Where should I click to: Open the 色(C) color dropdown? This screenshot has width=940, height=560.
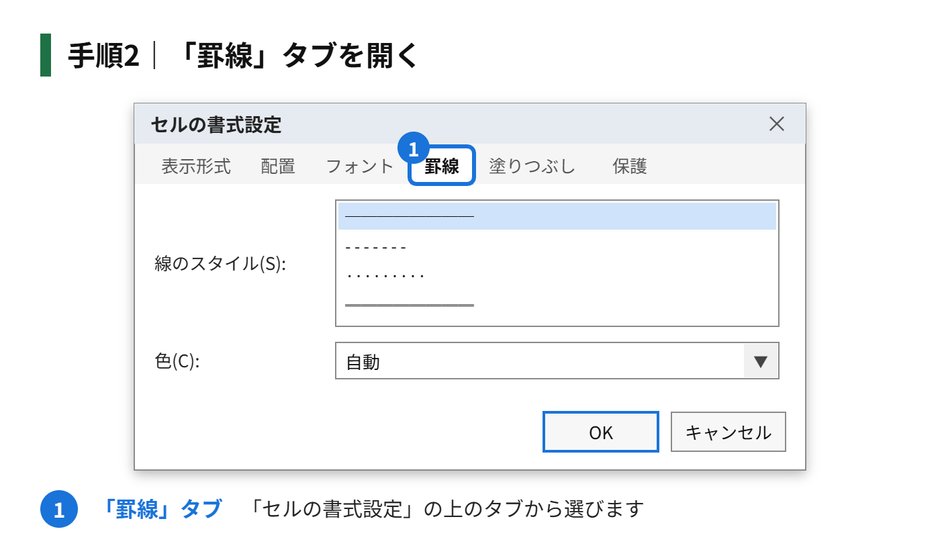coord(557,361)
